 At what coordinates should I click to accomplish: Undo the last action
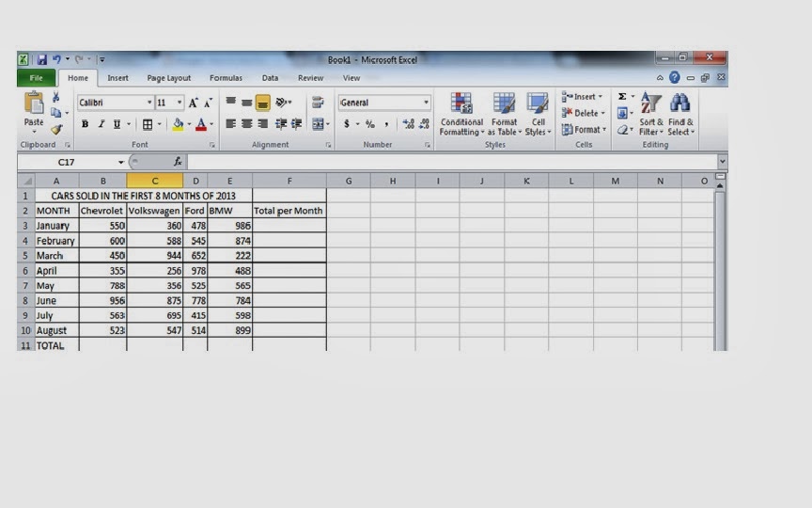56,59
